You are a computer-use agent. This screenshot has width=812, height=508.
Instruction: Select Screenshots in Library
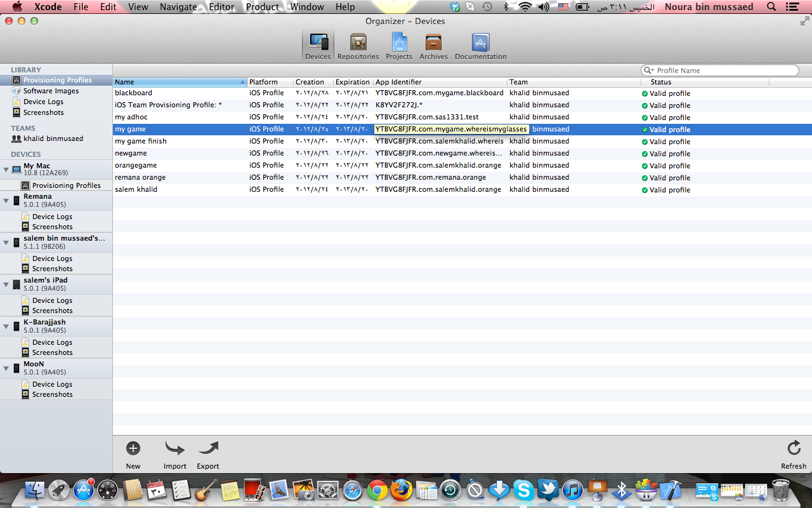pyautogui.click(x=43, y=112)
